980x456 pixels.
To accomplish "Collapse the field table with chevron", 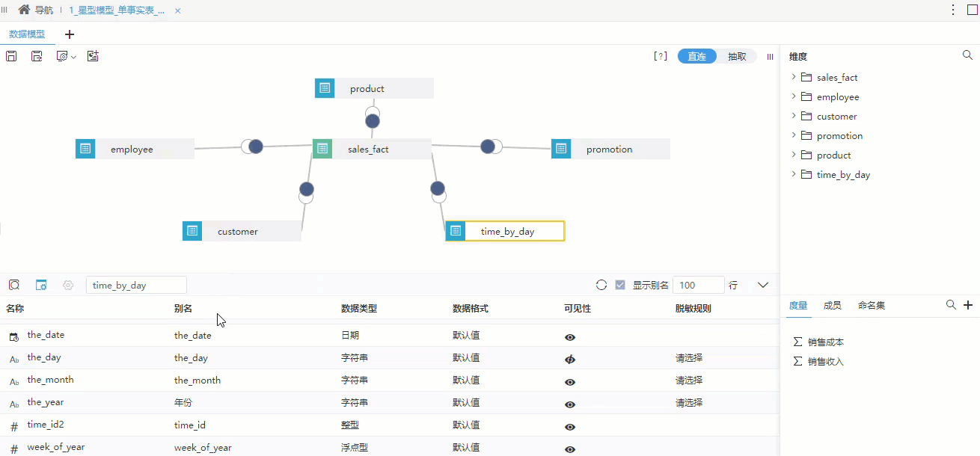I will (x=763, y=285).
